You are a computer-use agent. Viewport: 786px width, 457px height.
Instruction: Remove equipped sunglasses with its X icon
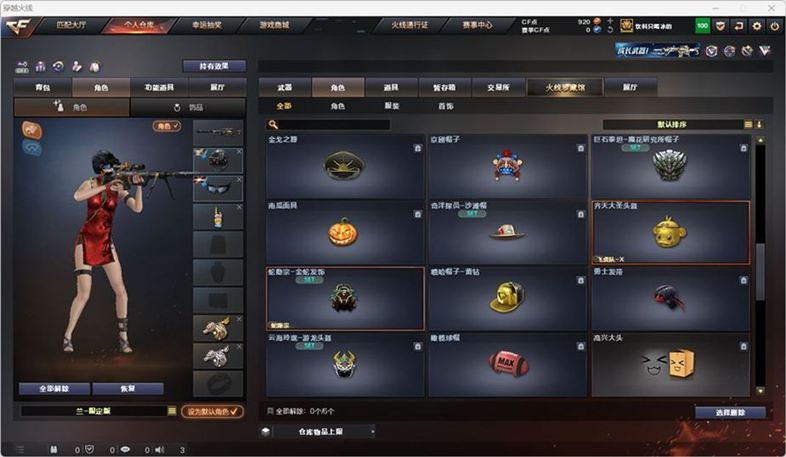tap(239, 179)
